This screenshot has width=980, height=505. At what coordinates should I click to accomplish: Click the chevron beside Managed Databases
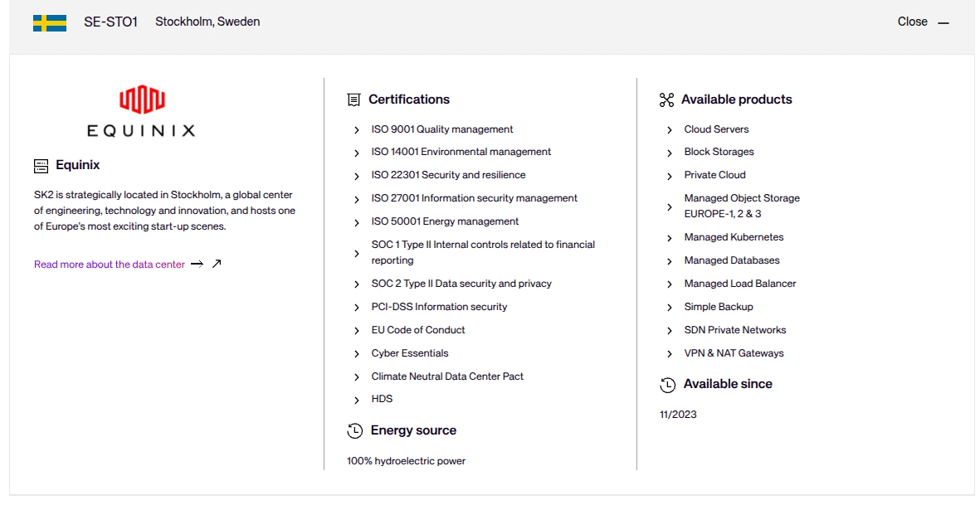tap(670, 261)
